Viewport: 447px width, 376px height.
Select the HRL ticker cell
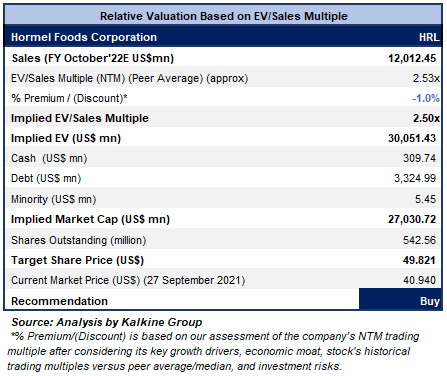click(x=429, y=37)
